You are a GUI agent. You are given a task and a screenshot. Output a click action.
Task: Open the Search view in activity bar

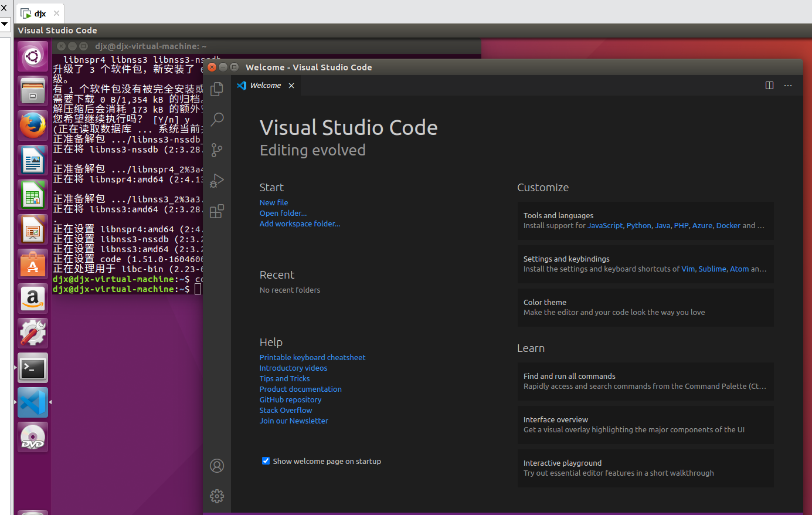coord(217,119)
